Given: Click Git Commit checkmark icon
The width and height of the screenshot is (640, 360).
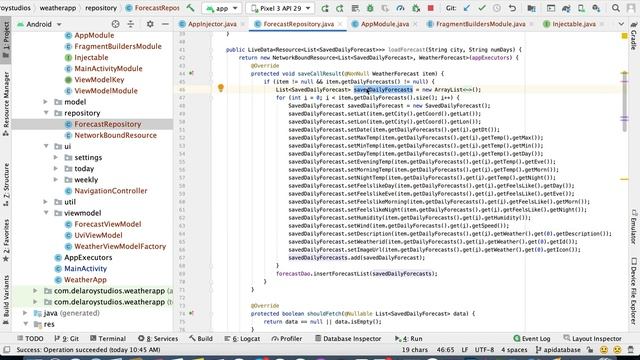Looking at the screenshot, I should (482, 8).
